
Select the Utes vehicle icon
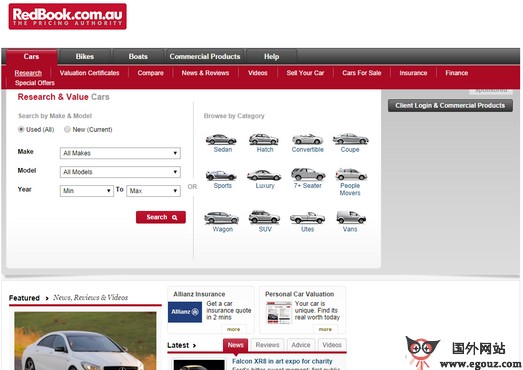click(307, 218)
